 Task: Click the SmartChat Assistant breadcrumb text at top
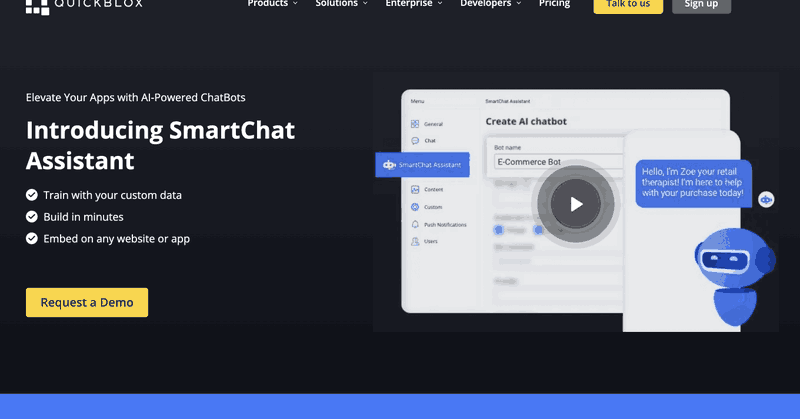coord(508,101)
